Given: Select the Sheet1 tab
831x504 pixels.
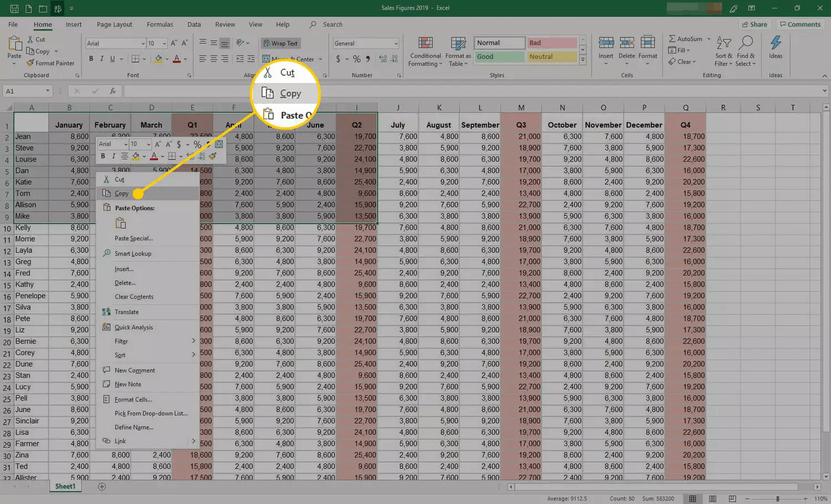Looking at the screenshot, I should pos(65,486).
